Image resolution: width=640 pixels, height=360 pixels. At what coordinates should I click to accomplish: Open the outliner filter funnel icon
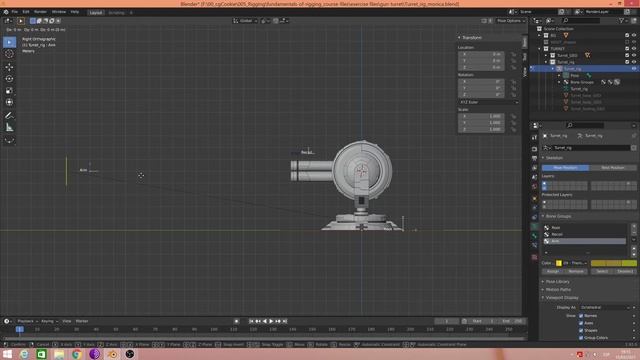621,20
